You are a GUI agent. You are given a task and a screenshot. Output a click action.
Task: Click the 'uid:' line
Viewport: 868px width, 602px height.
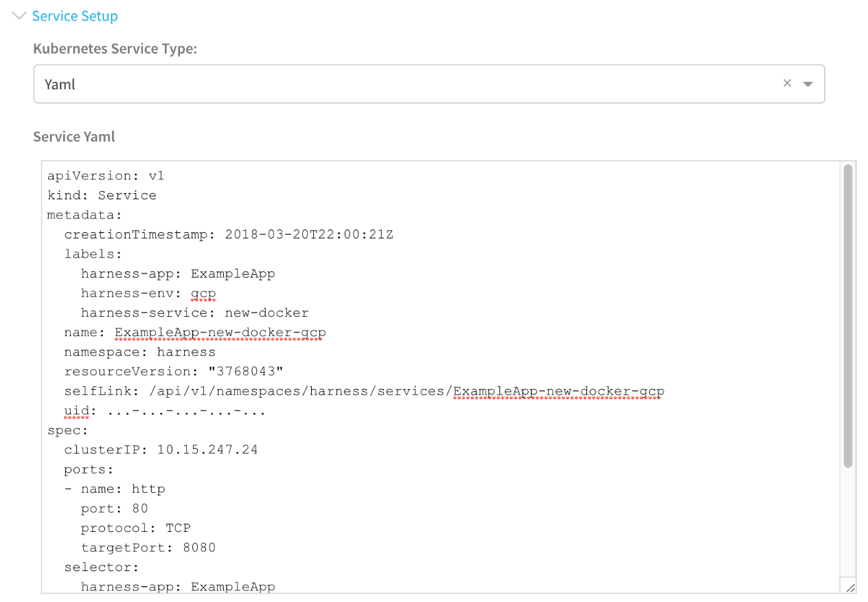click(x=165, y=411)
